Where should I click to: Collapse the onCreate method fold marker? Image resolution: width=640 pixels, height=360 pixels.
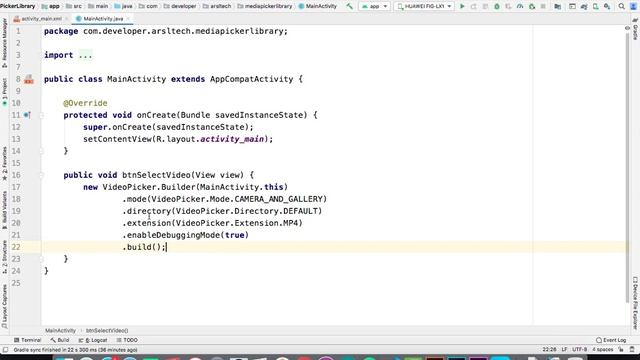pos(41,115)
